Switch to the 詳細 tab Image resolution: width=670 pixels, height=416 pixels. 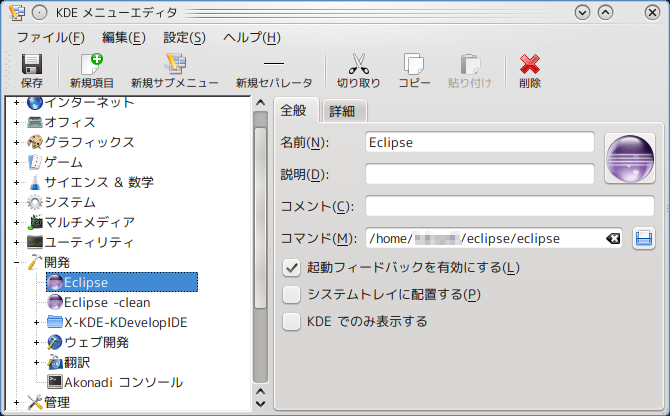click(343, 111)
